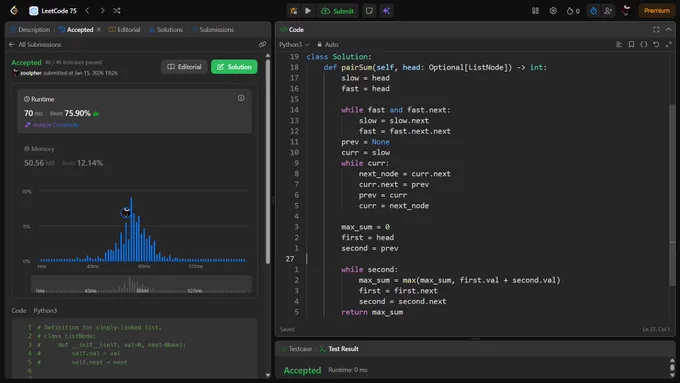Go to previous problem arrow
The image size is (680, 383).
pyautogui.click(x=88, y=11)
